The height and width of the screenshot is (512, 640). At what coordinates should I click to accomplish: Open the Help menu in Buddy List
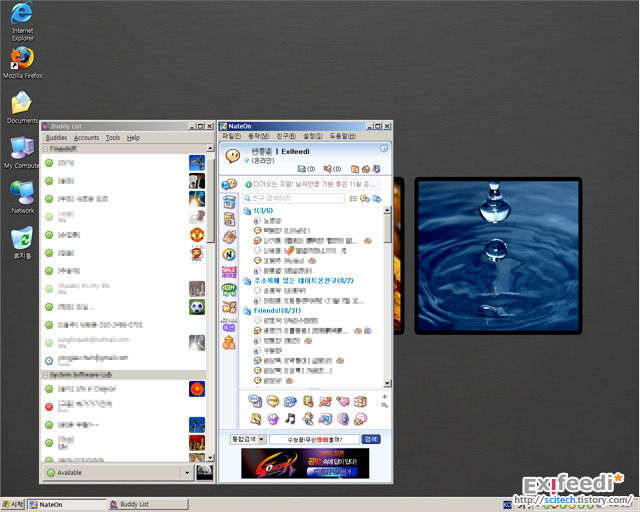[133, 138]
